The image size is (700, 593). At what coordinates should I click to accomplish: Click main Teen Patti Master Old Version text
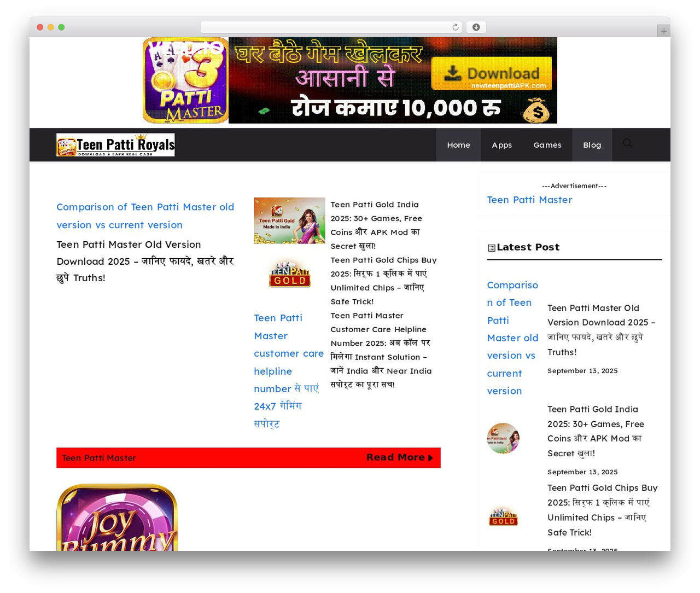[145, 261]
